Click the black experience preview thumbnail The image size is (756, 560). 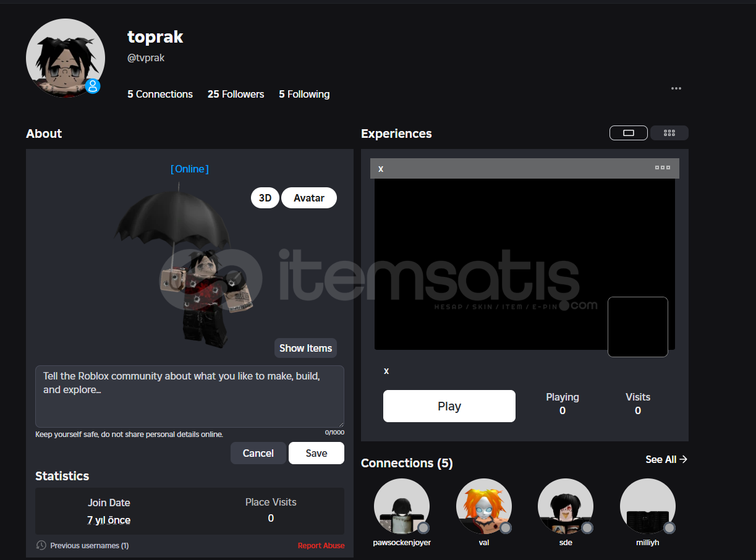coord(524,264)
